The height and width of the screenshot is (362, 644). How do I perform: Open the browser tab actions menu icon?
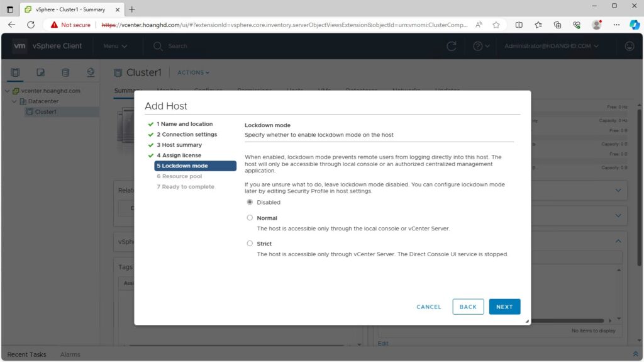tap(10, 9)
